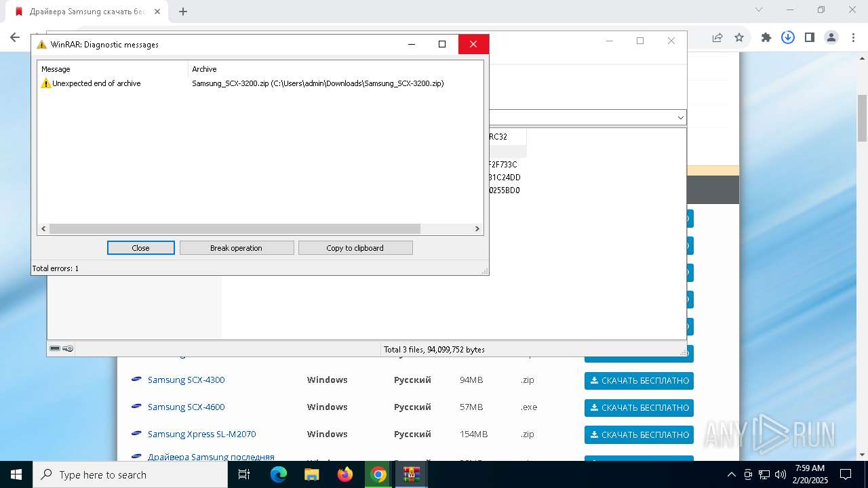Copy diagnostic messages to clipboard
Screen dimensions: 868x488
355,248
